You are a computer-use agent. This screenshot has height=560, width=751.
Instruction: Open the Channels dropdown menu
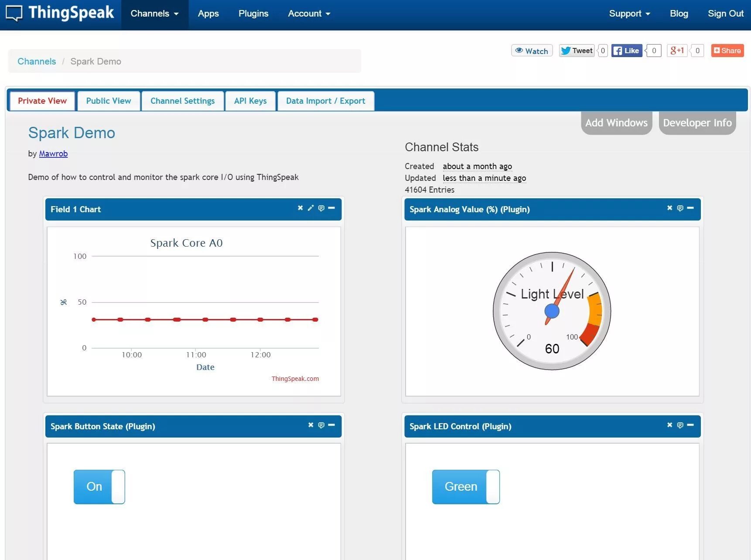click(x=154, y=14)
